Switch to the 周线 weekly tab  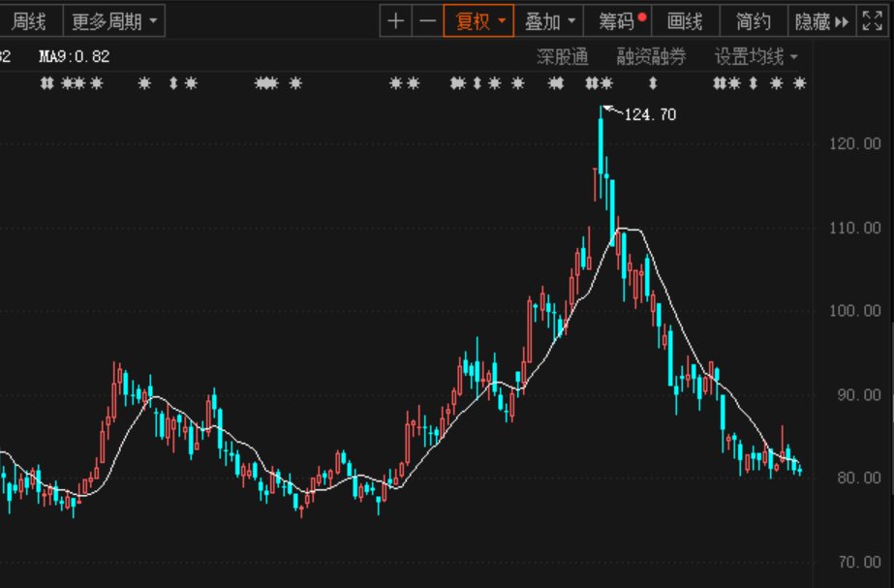point(29,21)
